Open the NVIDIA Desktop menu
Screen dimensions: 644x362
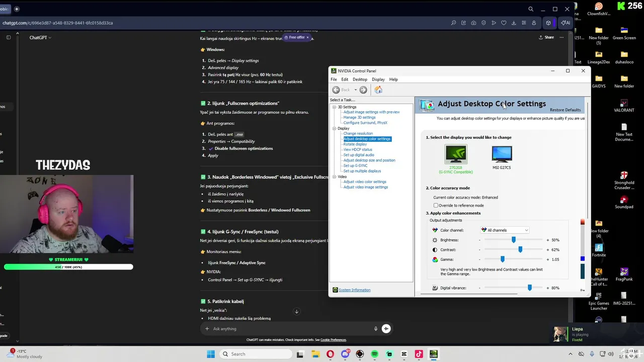click(360, 79)
